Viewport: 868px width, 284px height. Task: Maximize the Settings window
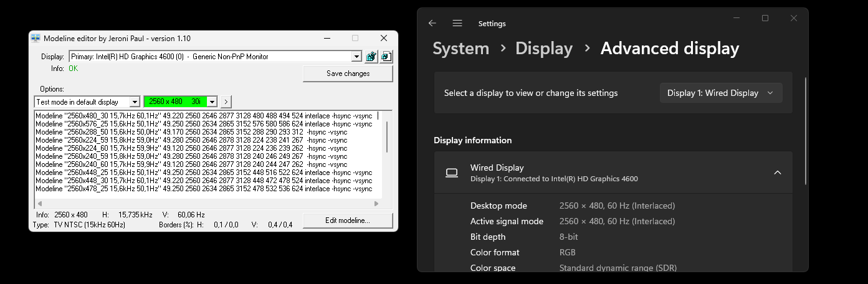(x=765, y=19)
